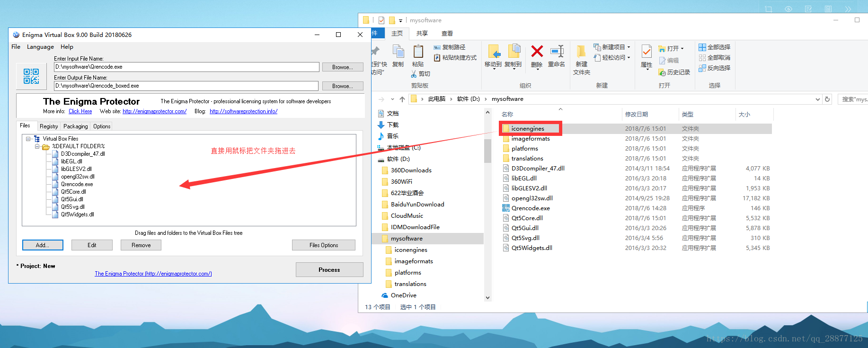Click the Input File Name field
The height and width of the screenshot is (348, 868).
(x=186, y=67)
